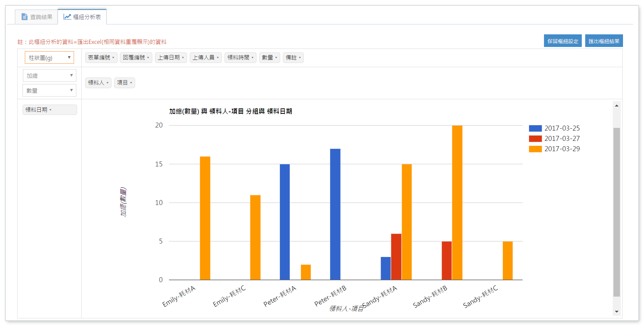Open the 樞紐分析表 tab

click(x=82, y=17)
